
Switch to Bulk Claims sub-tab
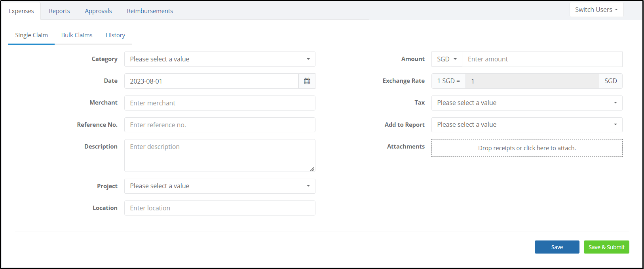tap(77, 35)
